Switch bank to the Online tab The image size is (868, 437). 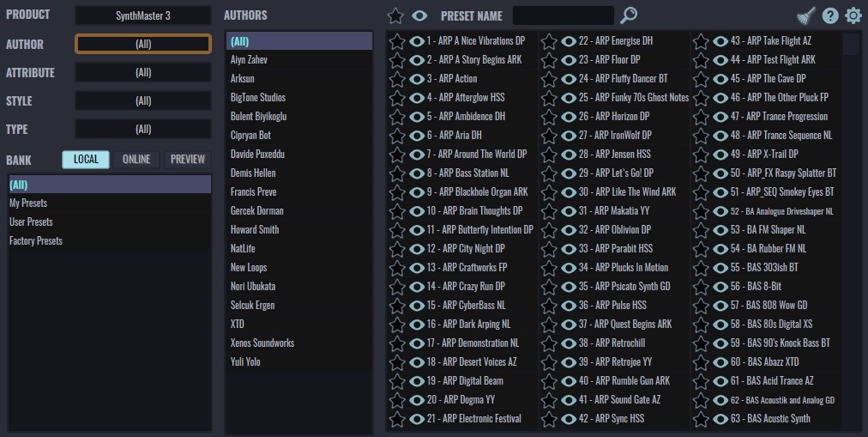[x=136, y=160]
